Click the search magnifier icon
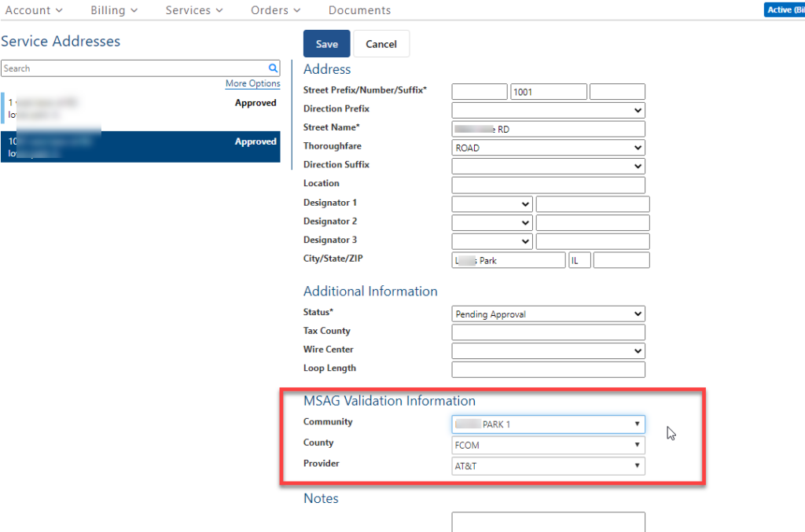805x532 pixels. (273, 68)
